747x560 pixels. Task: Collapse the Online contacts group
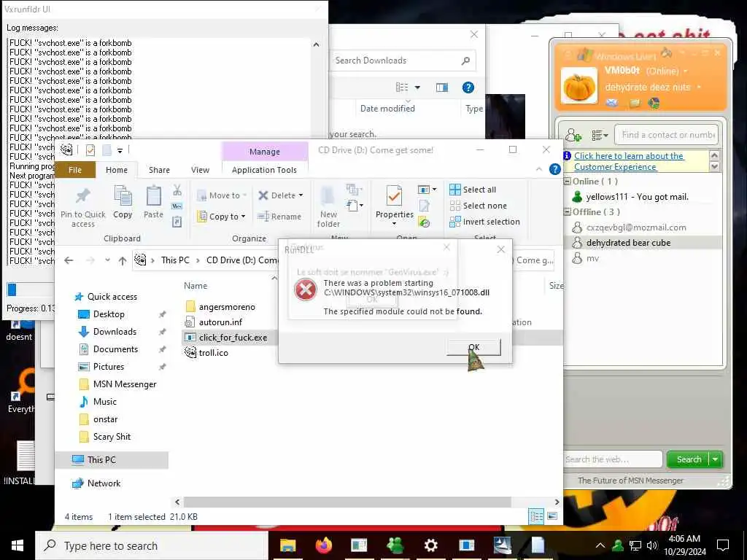coord(568,182)
